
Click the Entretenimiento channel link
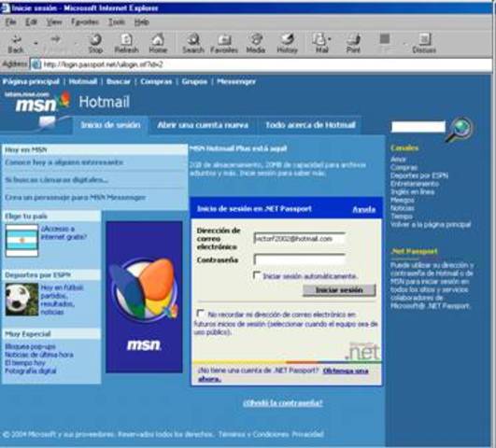415,184
